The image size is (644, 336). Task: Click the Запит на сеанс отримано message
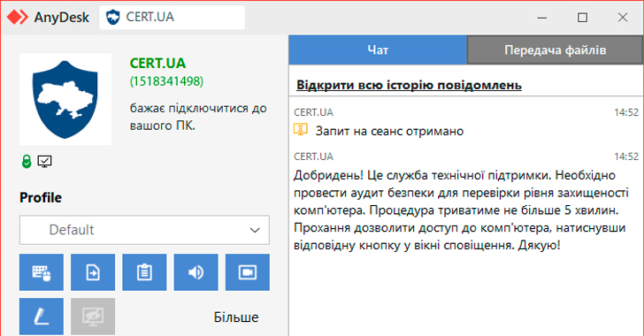pyautogui.click(x=389, y=131)
